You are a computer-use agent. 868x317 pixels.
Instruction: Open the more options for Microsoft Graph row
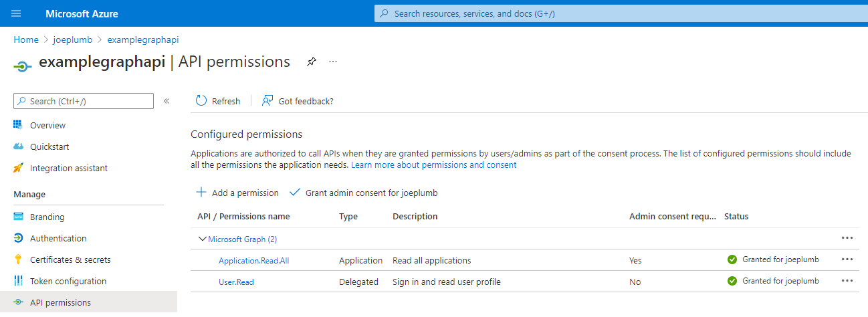point(847,238)
